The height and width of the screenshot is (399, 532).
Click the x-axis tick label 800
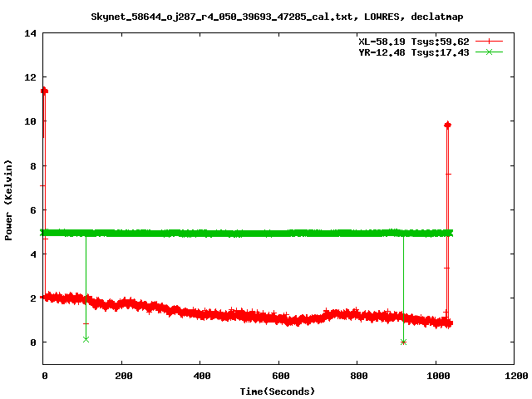point(358,376)
